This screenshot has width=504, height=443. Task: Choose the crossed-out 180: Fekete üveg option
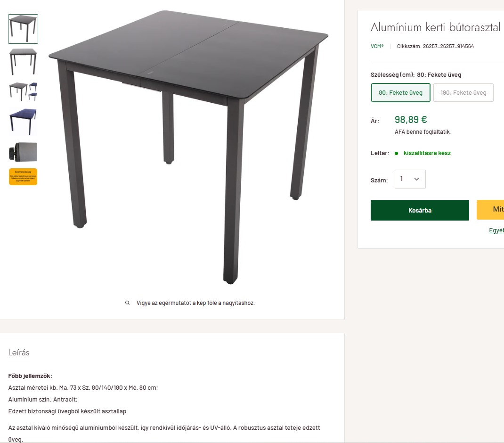[463, 93]
